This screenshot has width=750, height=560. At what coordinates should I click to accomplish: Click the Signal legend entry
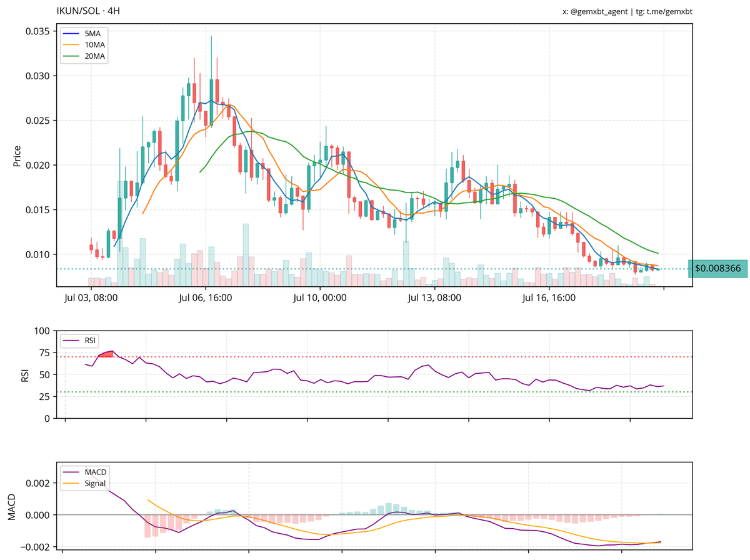pyautogui.click(x=84, y=483)
